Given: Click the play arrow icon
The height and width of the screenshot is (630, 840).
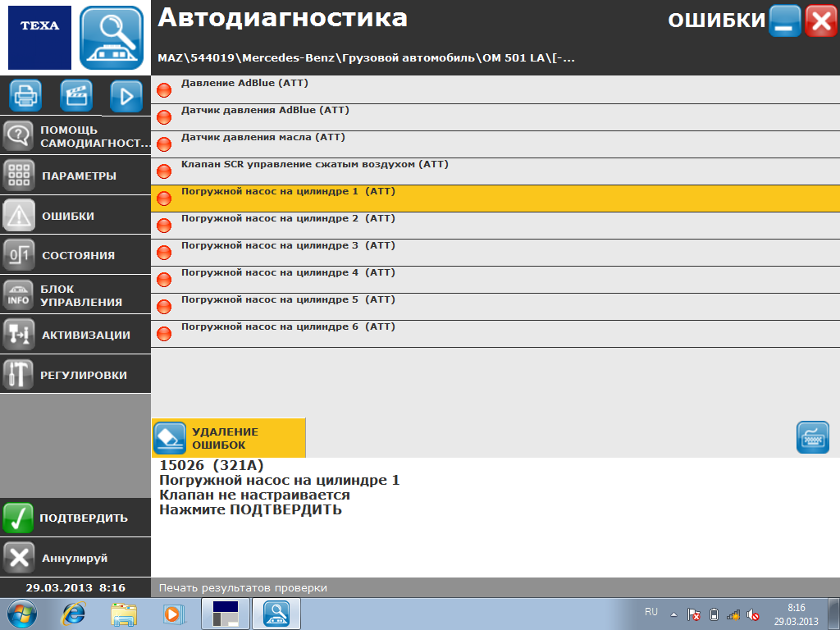Looking at the screenshot, I should [x=126, y=96].
